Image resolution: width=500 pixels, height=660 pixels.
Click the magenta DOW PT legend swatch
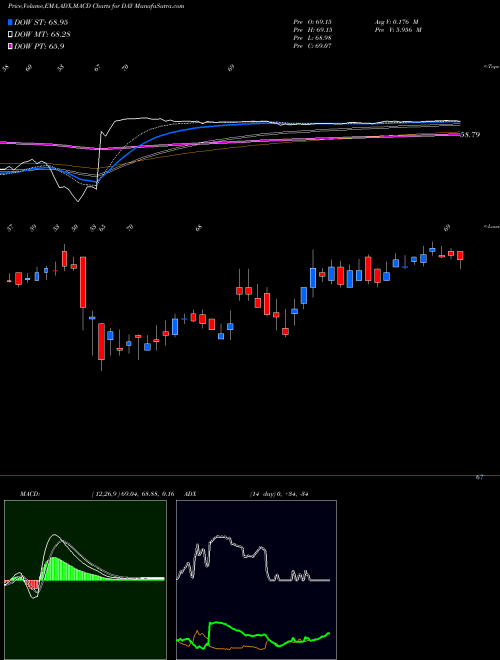(x=11, y=46)
